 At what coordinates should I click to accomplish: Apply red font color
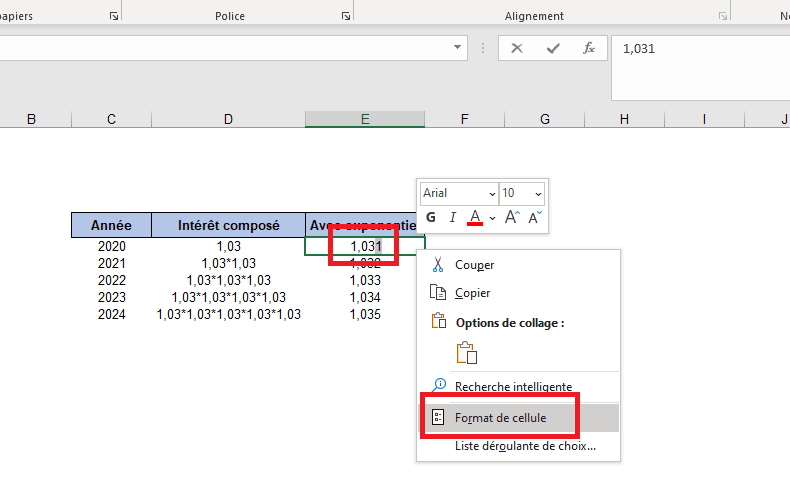pyautogui.click(x=475, y=218)
